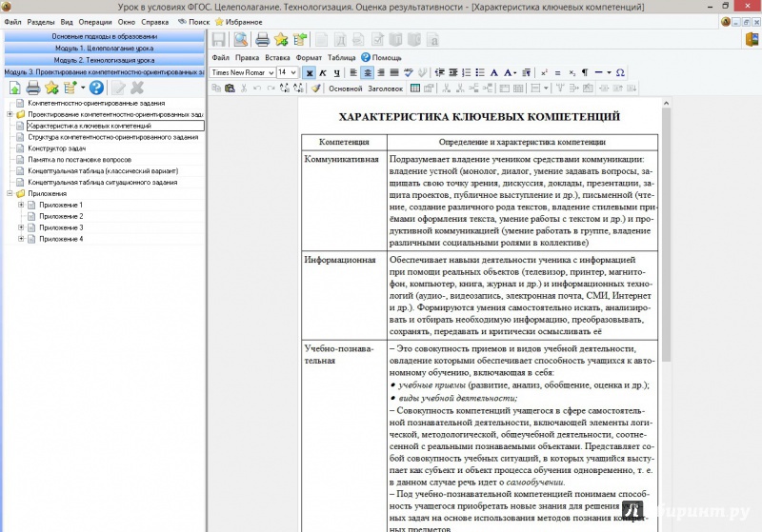762x532 pixels.
Task: Click the document vertical scrollbar thumb
Action: tap(666, 234)
